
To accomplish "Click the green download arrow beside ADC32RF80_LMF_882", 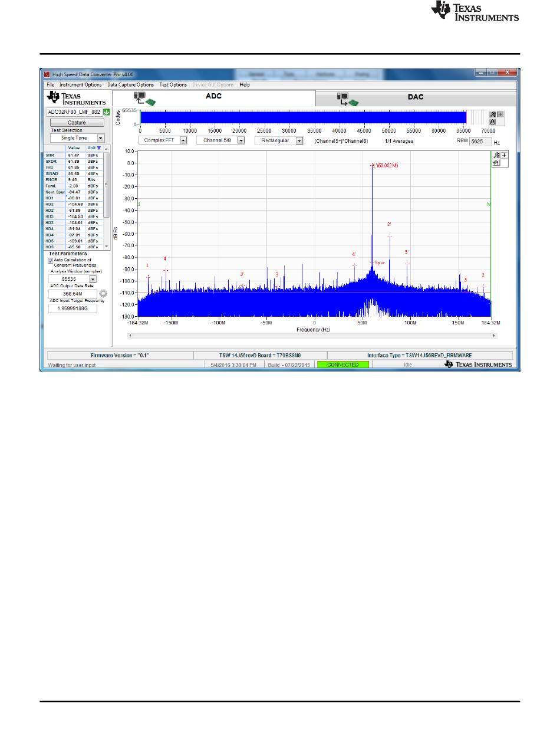I will click(106, 113).
